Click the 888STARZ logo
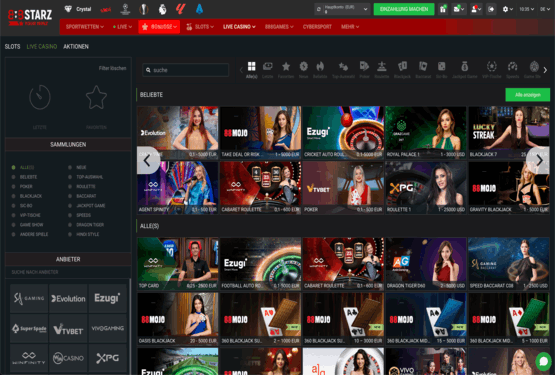Image resolution: width=555 pixels, height=375 pixels. pos(30,17)
